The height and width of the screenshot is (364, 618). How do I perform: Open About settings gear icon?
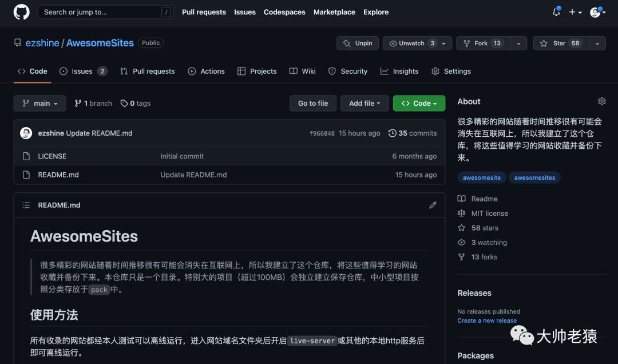[x=601, y=101]
